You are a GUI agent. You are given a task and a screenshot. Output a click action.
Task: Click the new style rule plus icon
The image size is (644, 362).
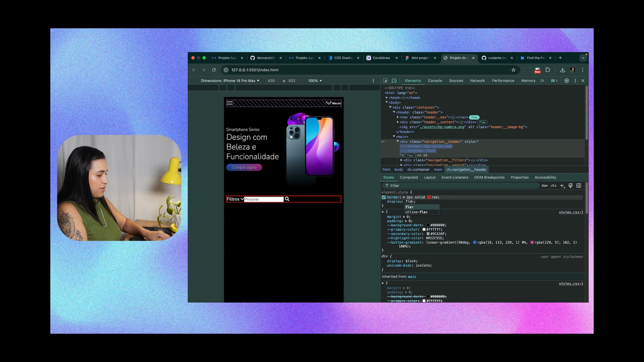[x=562, y=186]
